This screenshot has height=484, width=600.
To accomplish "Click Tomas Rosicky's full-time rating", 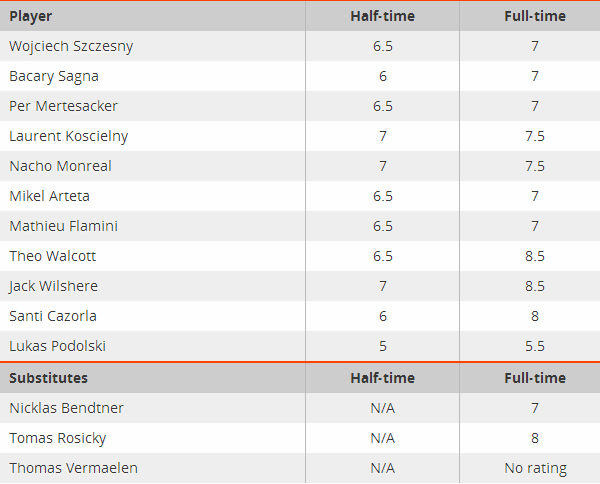I will click(x=535, y=438).
